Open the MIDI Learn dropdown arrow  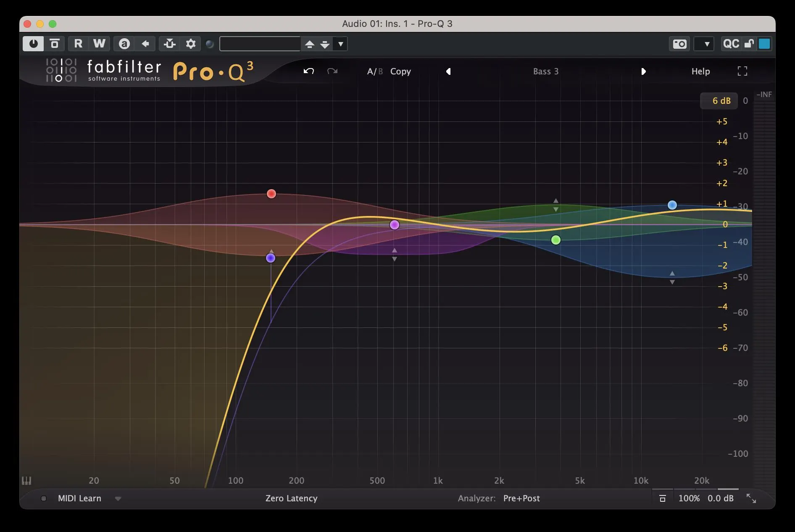(x=118, y=499)
